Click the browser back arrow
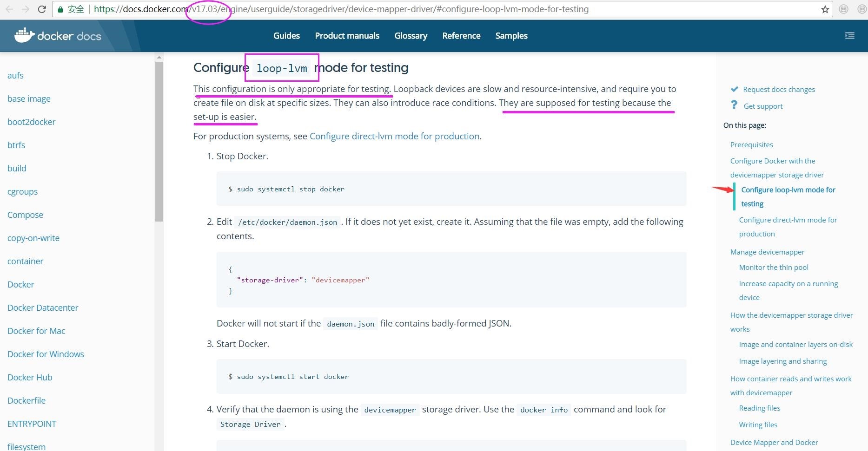This screenshot has height=451, width=868. 9,9
